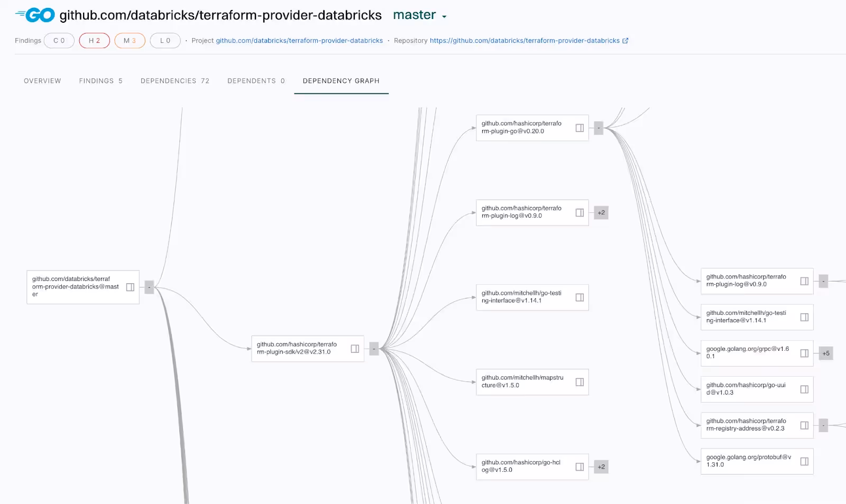This screenshot has height=504, width=846.
Task: Open the Dependents 0 tab
Action: pos(256,81)
